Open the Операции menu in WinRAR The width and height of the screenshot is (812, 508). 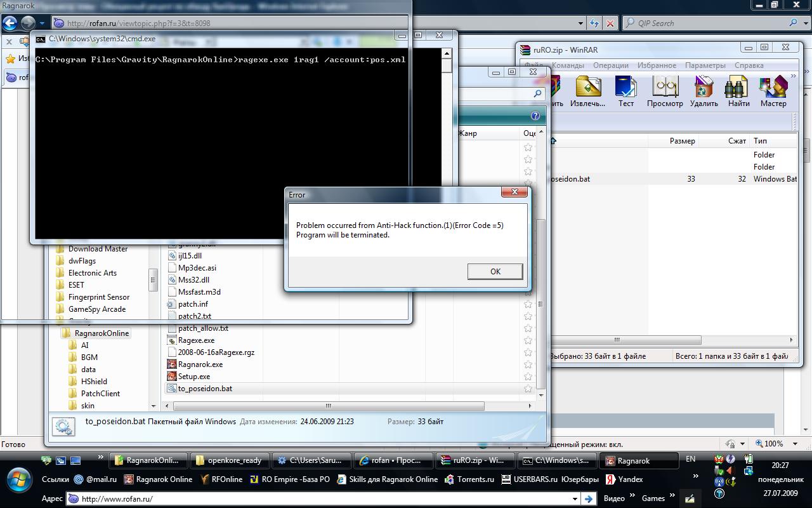pos(611,65)
